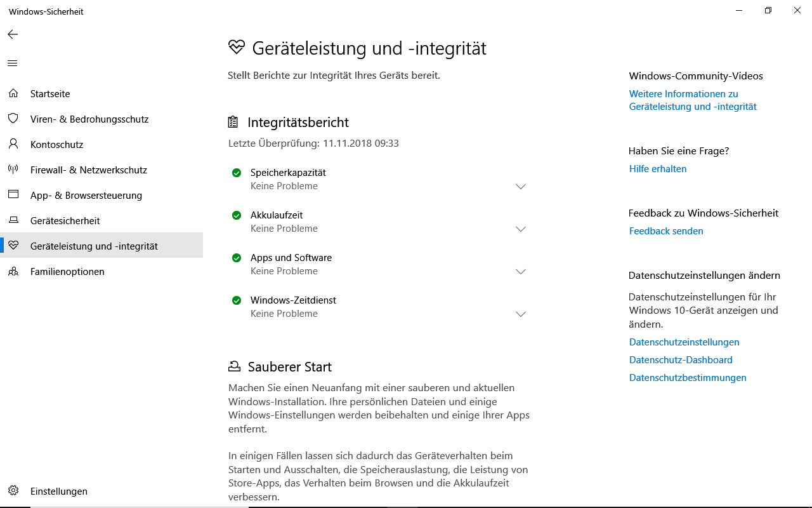Click the Windows-Zeitdienst item label
This screenshot has height=508, width=812.
coord(293,300)
